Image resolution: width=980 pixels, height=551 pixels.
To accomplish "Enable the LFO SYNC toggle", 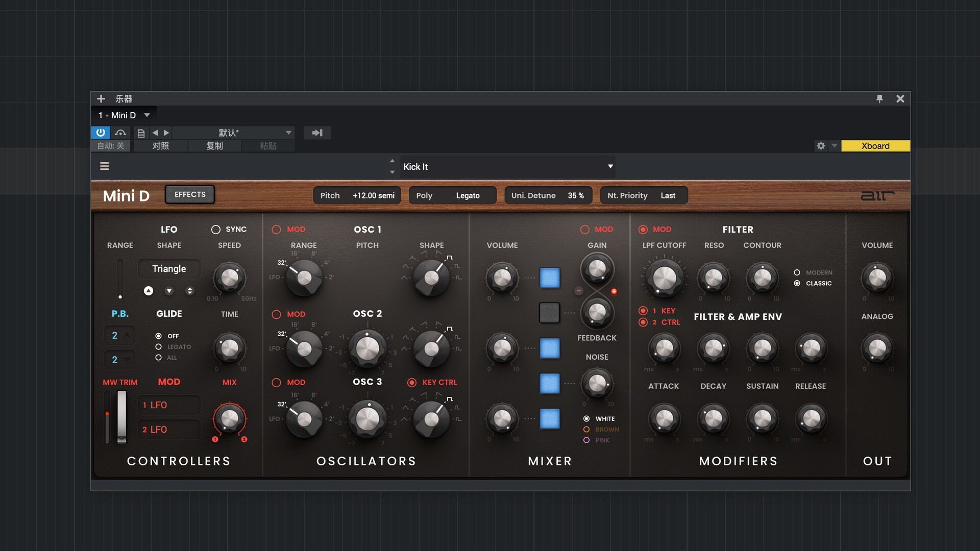I will [216, 230].
